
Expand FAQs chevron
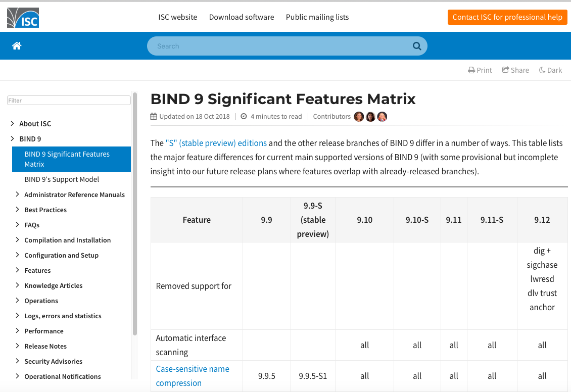(x=17, y=225)
